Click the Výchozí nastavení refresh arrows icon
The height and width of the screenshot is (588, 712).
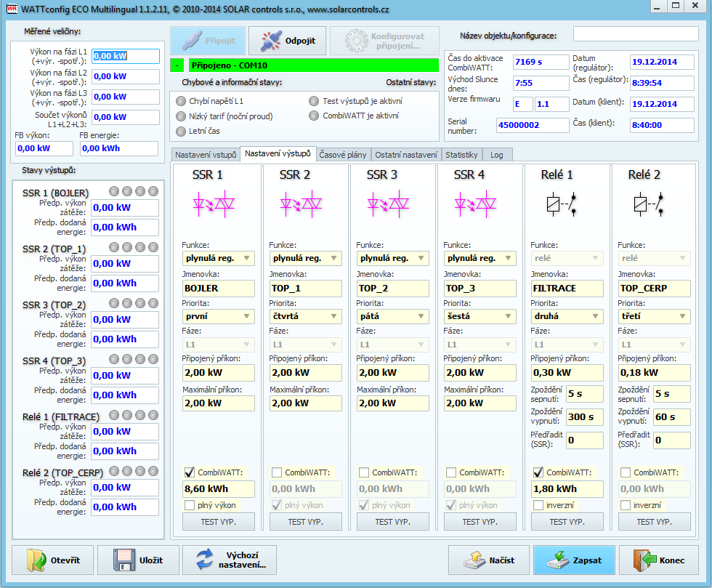click(x=205, y=560)
